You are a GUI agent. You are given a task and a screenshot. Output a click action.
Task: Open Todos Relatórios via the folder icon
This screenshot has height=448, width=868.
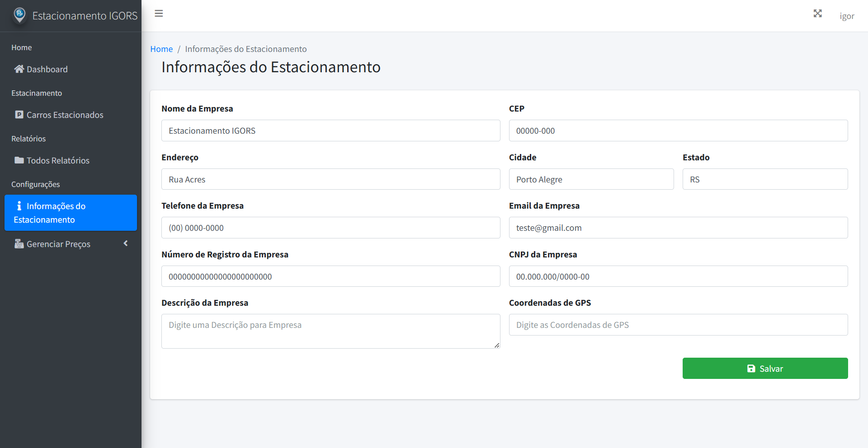click(19, 160)
